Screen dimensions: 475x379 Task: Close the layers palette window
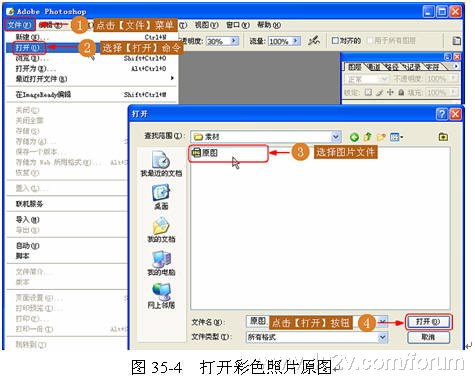coord(457,57)
